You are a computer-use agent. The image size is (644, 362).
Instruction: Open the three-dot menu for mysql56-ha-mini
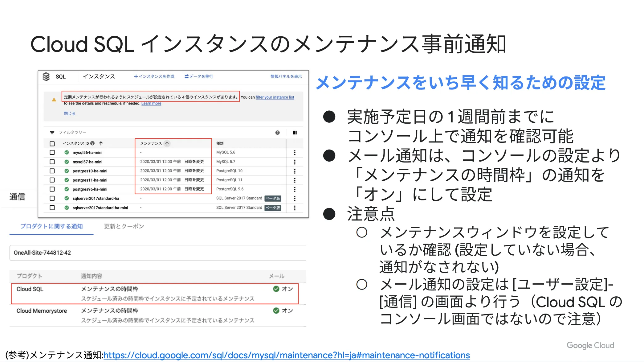click(295, 153)
